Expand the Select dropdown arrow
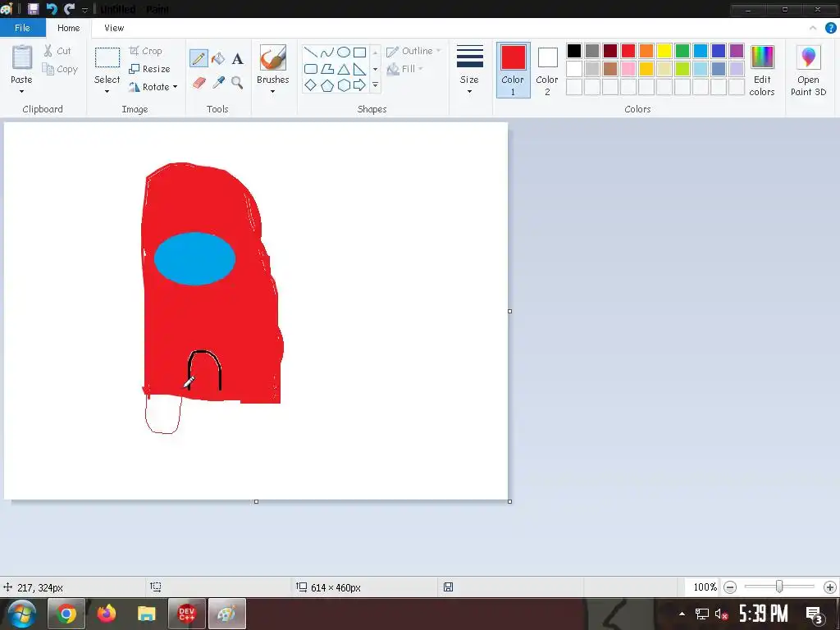The height and width of the screenshot is (630, 840). [107, 92]
